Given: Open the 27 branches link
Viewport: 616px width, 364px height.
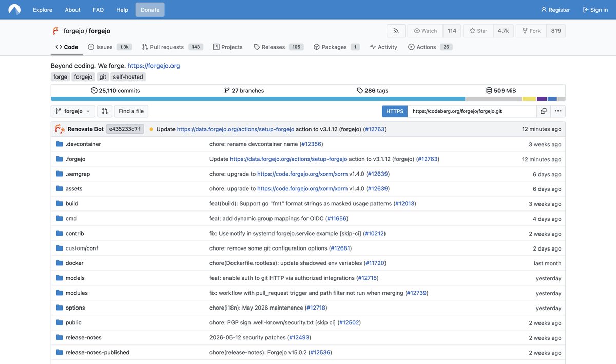Looking at the screenshot, I should point(244,91).
